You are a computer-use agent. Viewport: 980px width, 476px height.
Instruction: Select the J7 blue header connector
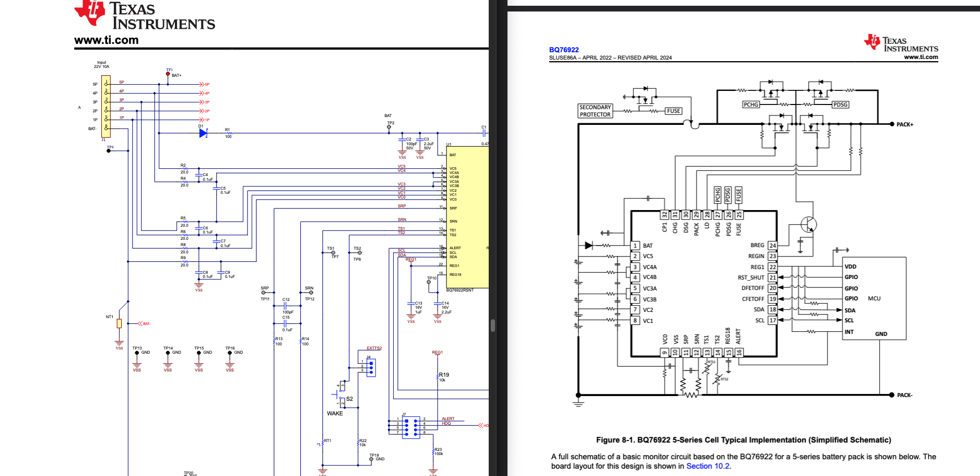[411, 427]
